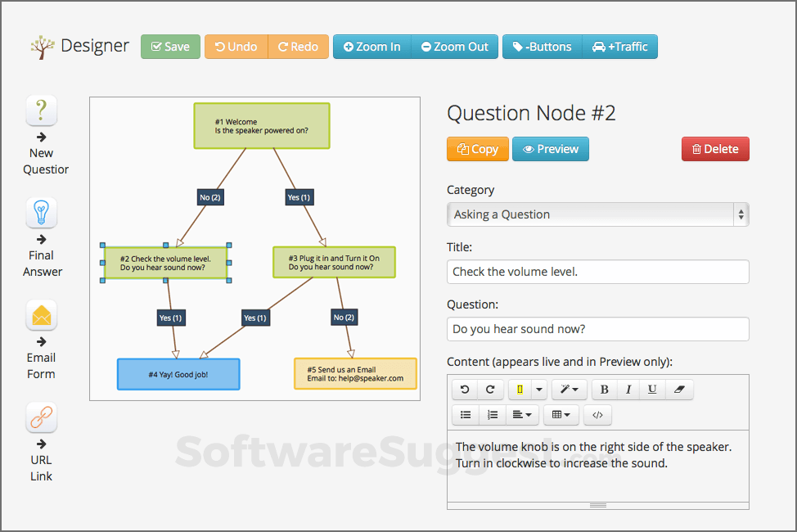Viewport: 797px width, 532px height.
Task: Copy the Question Node #2
Action: [x=477, y=149]
